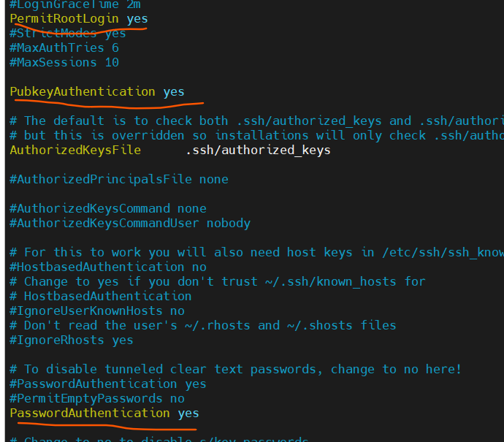Click the #IgnoreUserKnownHosts no line
The height and width of the screenshot is (442, 504).
(97, 310)
